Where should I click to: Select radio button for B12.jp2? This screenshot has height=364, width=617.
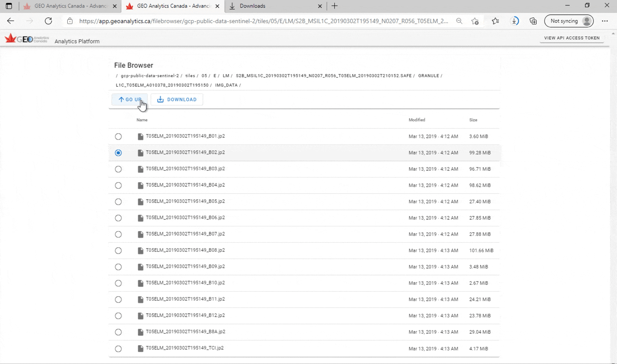click(x=118, y=316)
